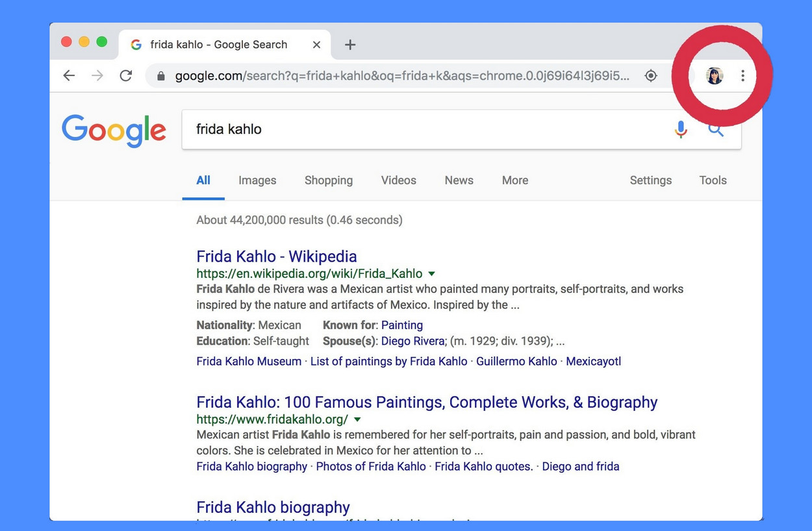Reload the page with refresh icon

(x=126, y=76)
